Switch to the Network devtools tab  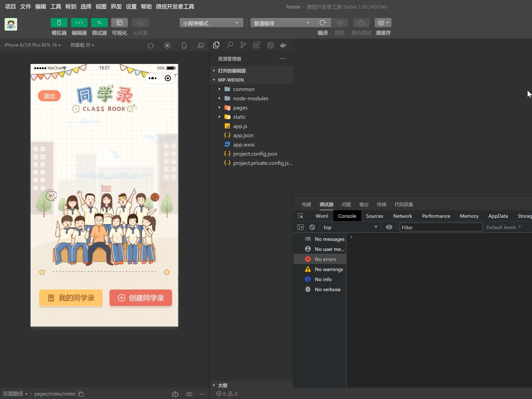click(402, 216)
